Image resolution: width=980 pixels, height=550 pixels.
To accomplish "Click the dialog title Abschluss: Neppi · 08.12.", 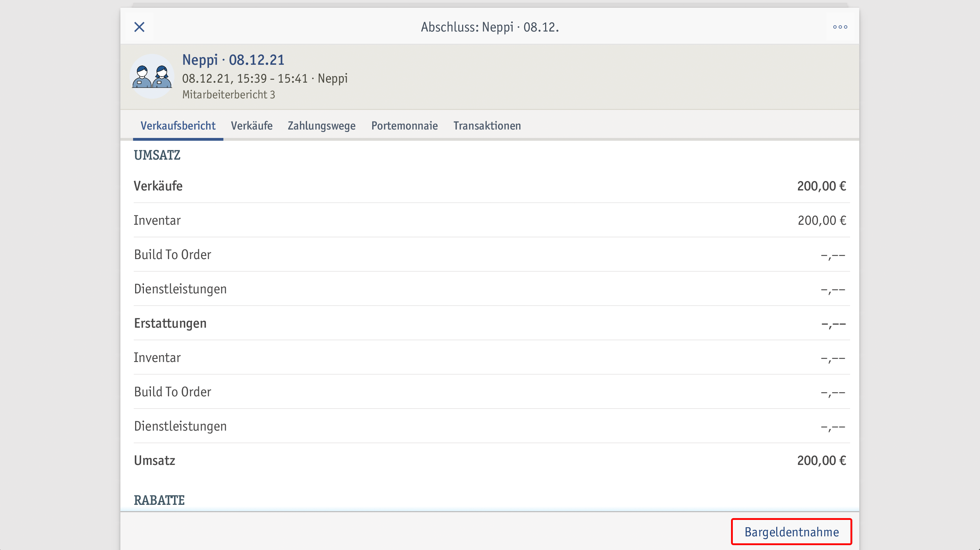I will point(489,27).
